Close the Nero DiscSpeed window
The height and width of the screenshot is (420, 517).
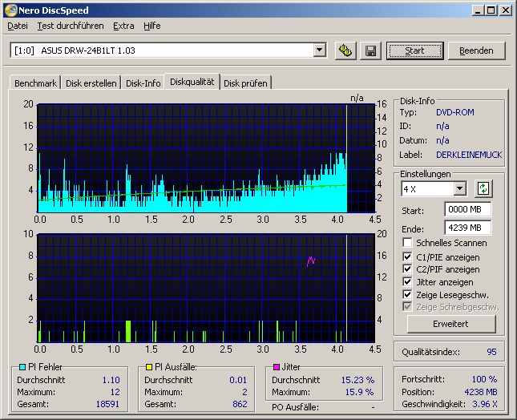click(x=505, y=10)
